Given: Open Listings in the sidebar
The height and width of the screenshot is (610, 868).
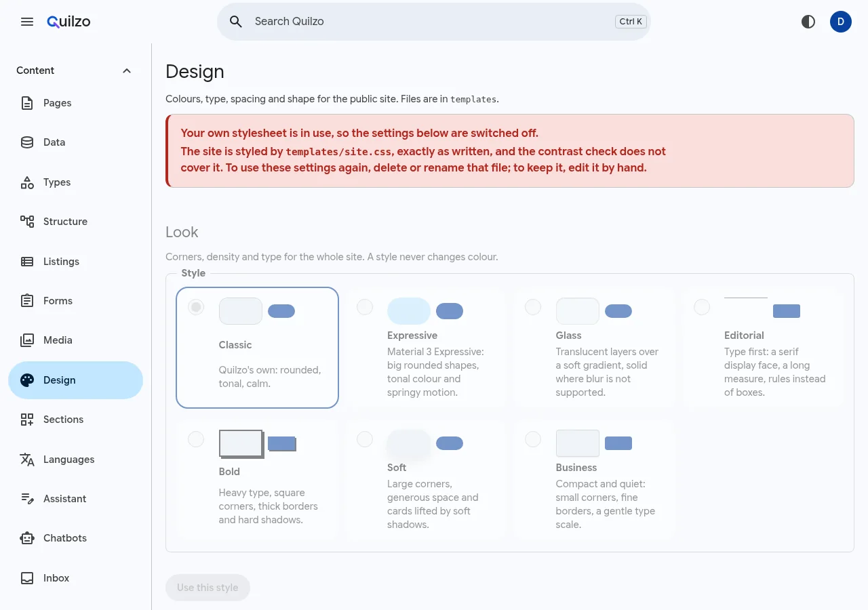Looking at the screenshot, I should 75,262.
